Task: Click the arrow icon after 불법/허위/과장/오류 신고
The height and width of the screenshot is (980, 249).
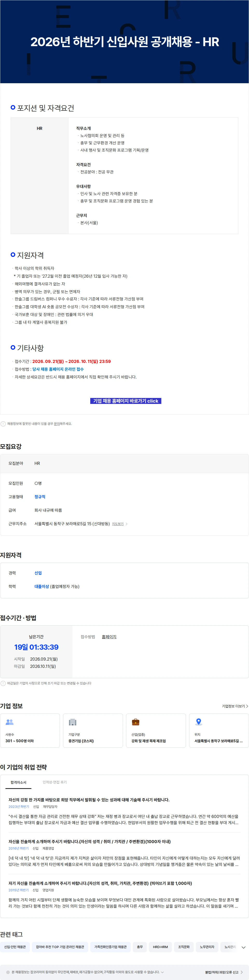Action: [x=242, y=972]
